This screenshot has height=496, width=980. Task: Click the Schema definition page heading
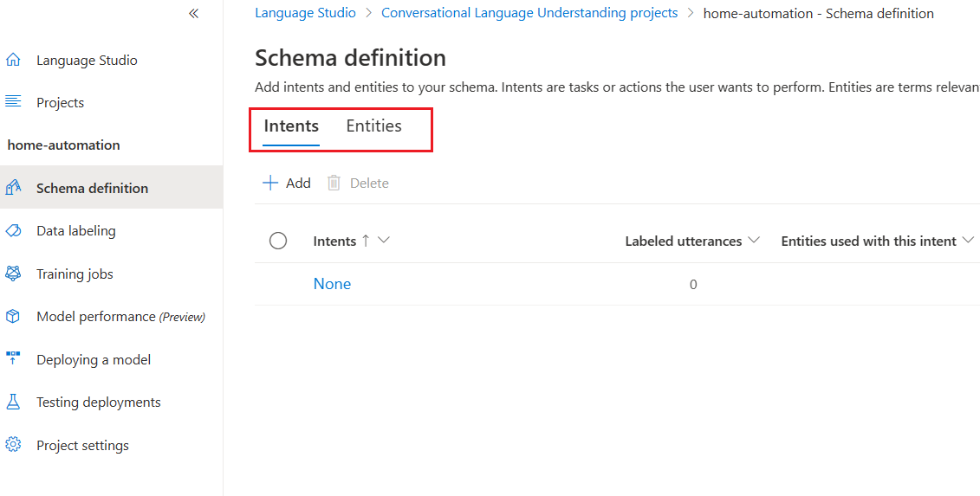(351, 58)
